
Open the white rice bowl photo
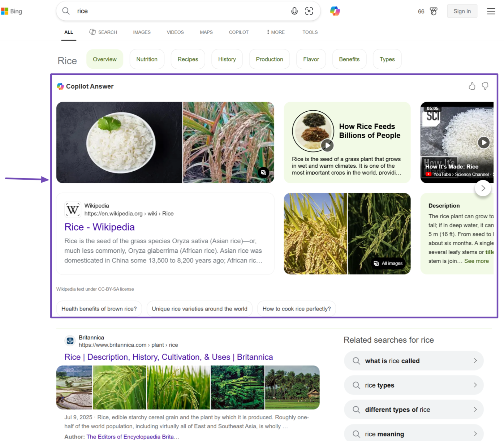(x=119, y=142)
